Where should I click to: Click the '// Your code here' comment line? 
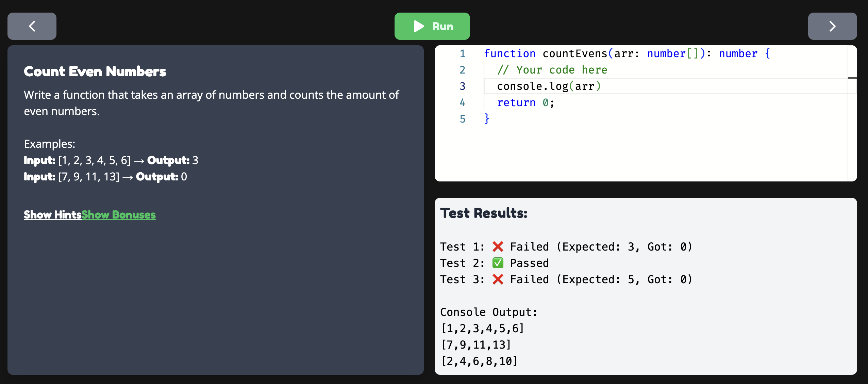pos(552,70)
